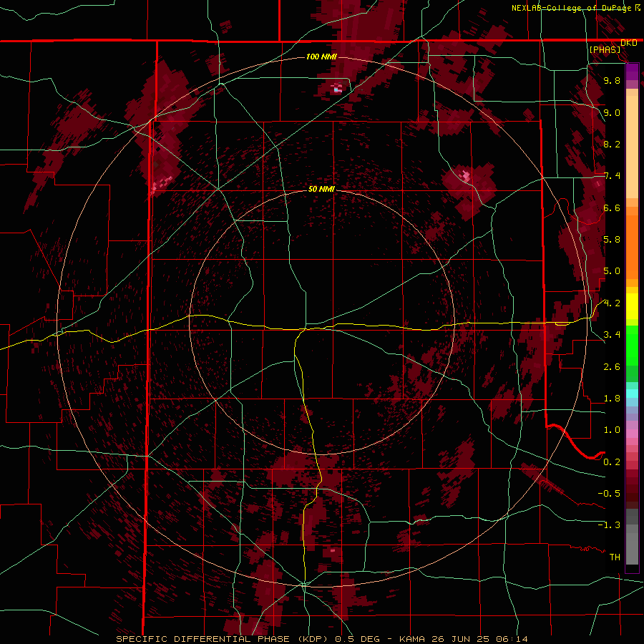
Task: Pick the cyan segment of the color bar
Action: [632, 393]
